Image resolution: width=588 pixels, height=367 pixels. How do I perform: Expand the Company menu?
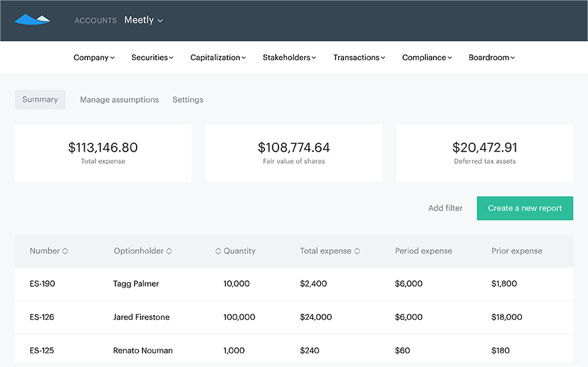[x=93, y=58]
